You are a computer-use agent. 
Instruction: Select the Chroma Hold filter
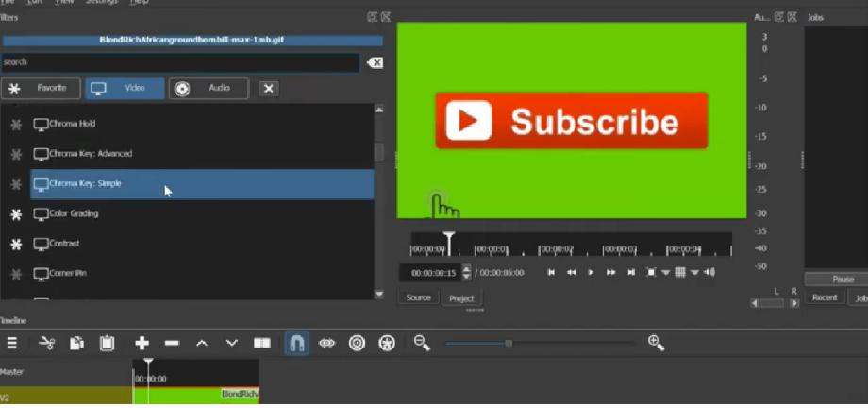202,124
